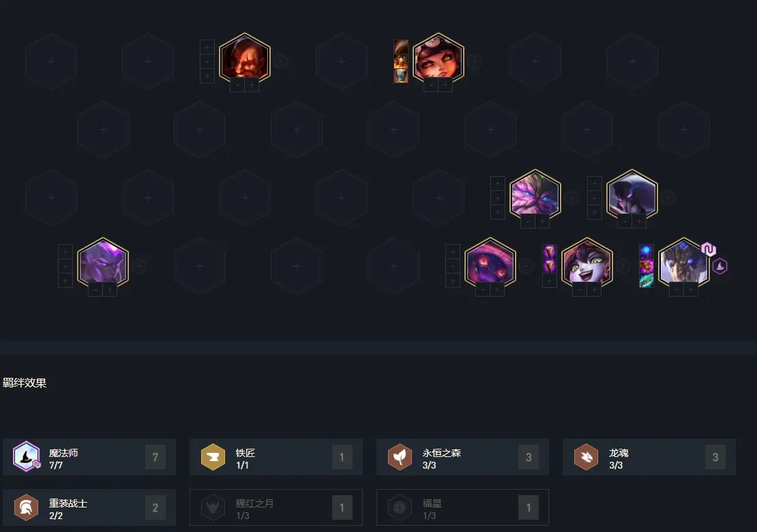Image resolution: width=757 pixels, height=532 pixels.
Task: Increase star level under Lulu portrait
Action: pyautogui.click(x=594, y=290)
